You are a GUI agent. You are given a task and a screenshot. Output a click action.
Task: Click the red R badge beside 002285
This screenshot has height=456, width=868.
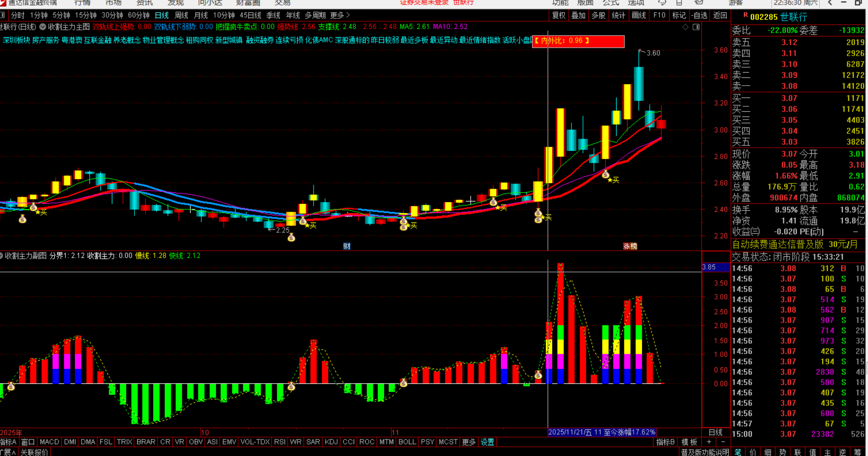pos(746,16)
